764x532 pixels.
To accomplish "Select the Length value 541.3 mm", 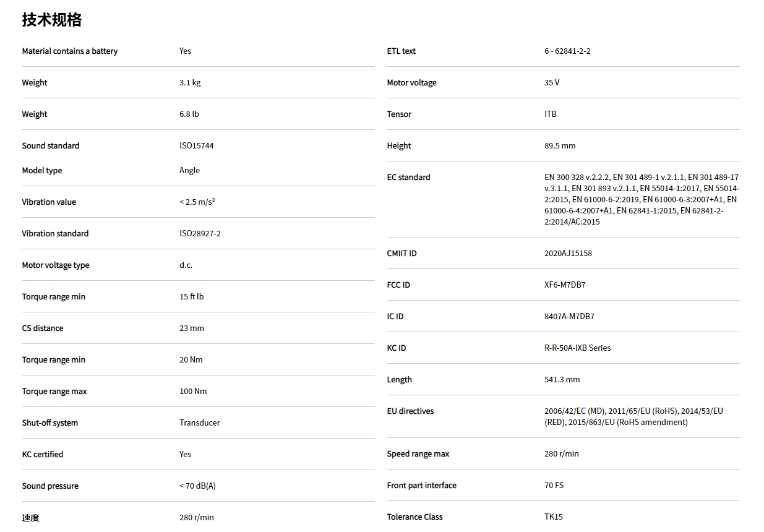I will point(562,379).
